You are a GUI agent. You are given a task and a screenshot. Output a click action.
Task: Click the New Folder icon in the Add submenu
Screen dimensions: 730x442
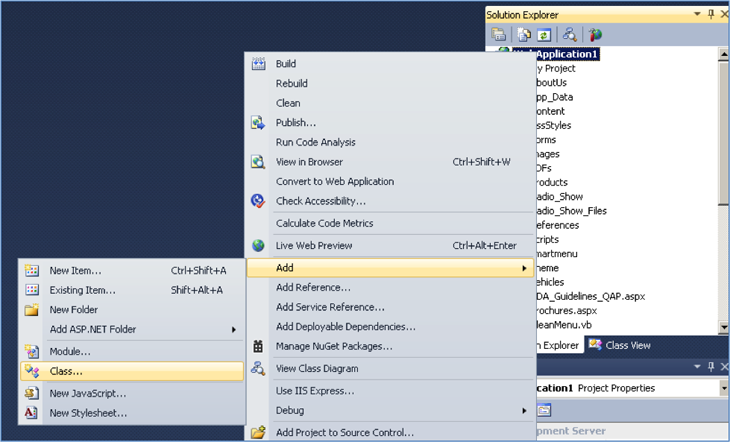[x=32, y=310]
